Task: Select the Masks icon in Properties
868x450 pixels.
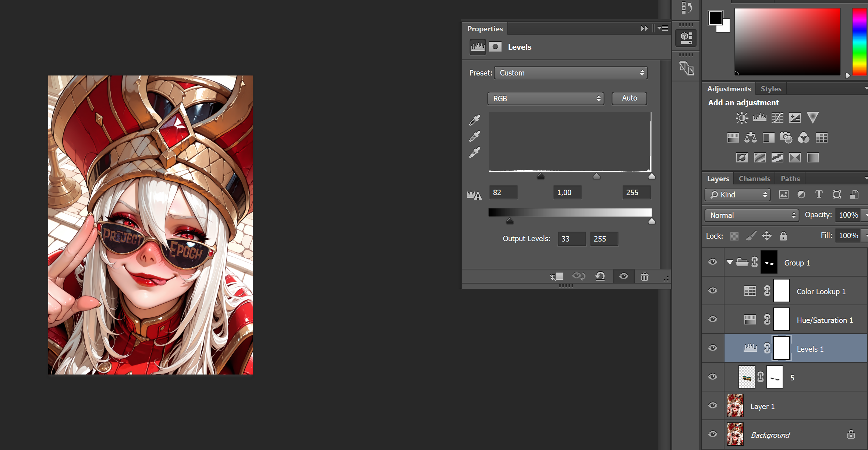Action: pos(495,47)
